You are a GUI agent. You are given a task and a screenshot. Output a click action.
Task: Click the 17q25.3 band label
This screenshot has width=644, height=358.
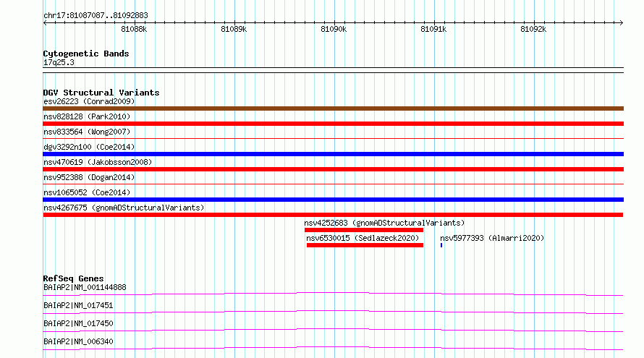[59, 62]
